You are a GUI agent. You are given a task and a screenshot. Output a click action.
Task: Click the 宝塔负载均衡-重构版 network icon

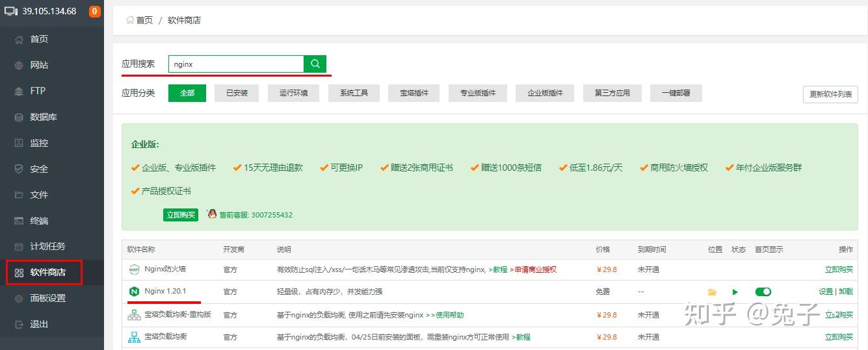click(134, 315)
